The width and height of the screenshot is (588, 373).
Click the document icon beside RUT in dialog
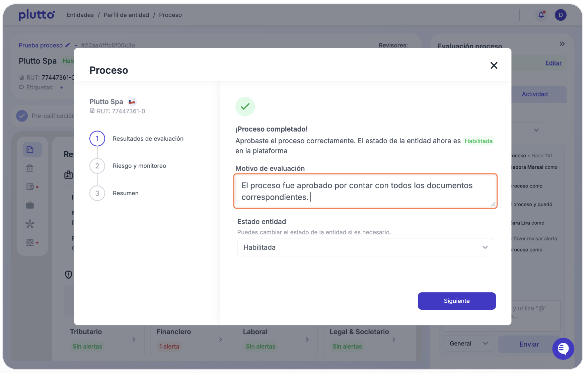tap(92, 111)
